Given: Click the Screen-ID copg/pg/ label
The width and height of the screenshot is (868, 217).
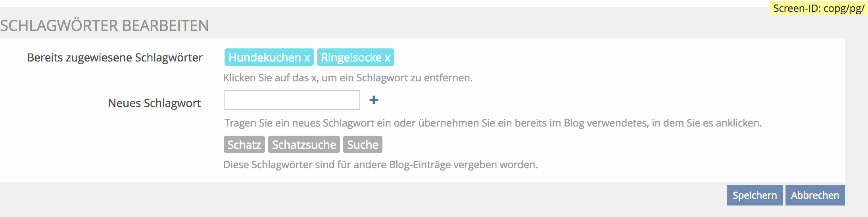Looking at the screenshot, I should click(818, 8).
